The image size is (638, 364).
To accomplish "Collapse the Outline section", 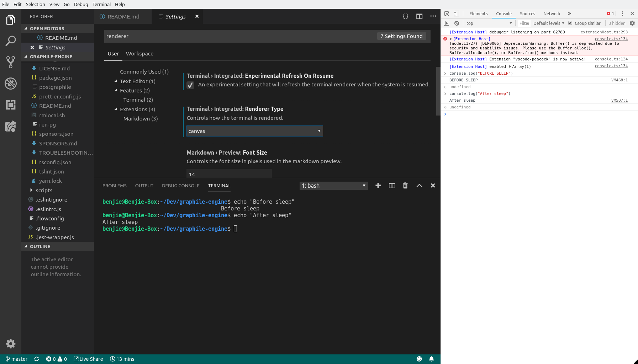I will tap(58, 246).
